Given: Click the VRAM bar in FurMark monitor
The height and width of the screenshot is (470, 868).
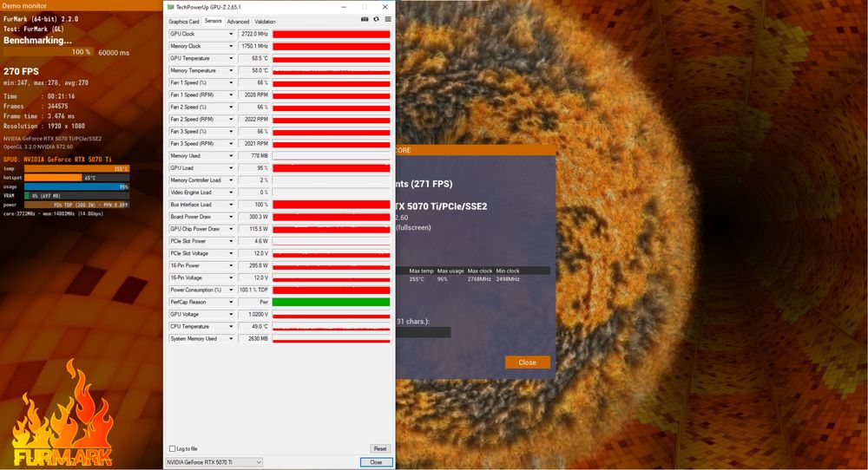Looking at the screenshot, I should click(x=77, y=196).
